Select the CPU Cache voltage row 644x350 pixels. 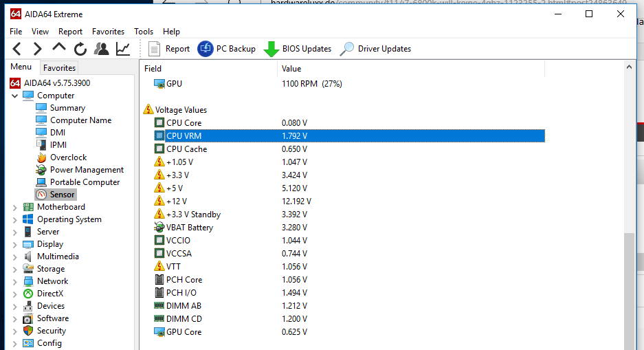tap(349, 149)
